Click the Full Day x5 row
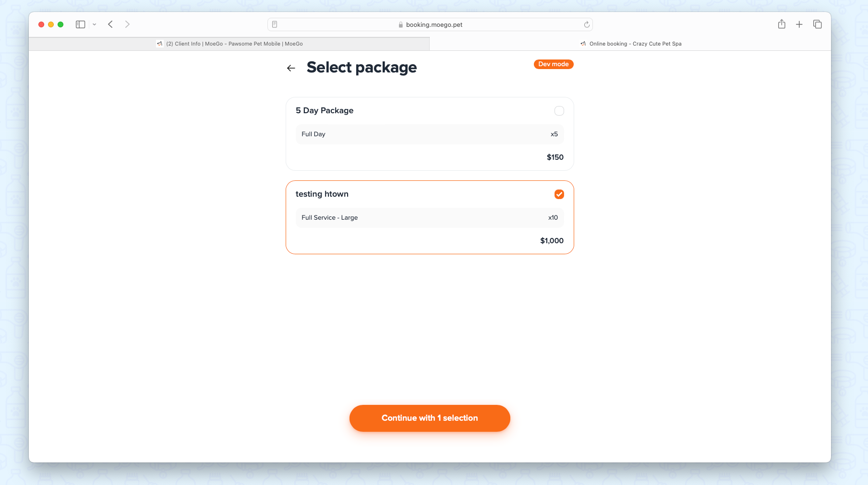The width and height of the screenshot is (868, 485). [430, 134]
